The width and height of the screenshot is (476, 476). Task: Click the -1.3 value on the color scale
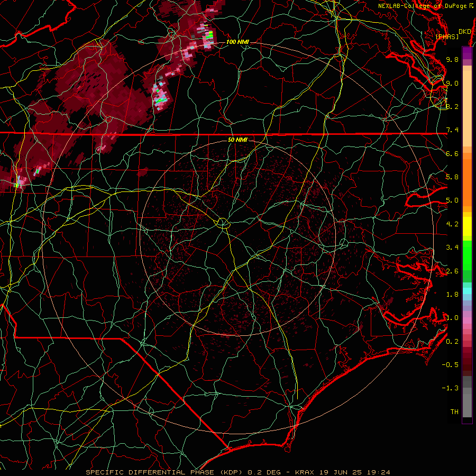coord(450,388)
